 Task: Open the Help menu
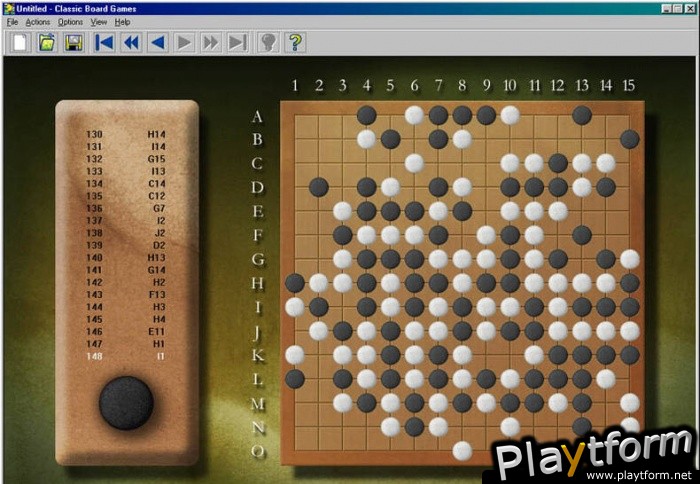pos(122,22)
